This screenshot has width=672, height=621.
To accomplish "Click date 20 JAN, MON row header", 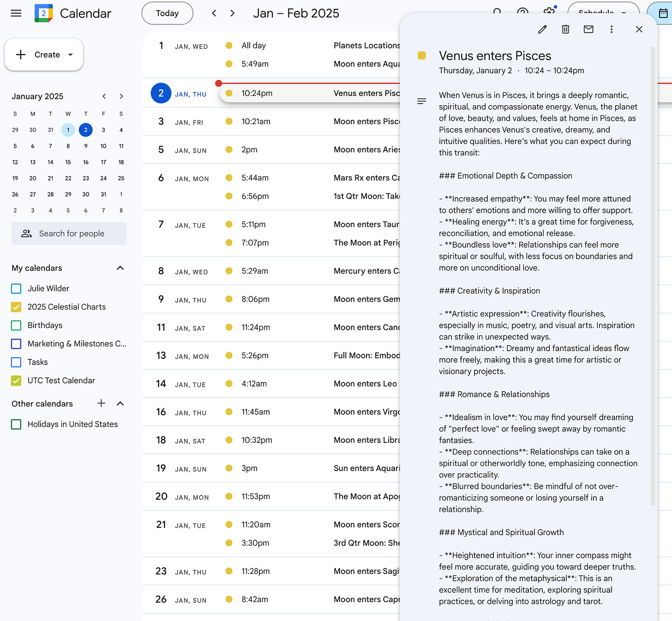I will click(x=182, y=496).
